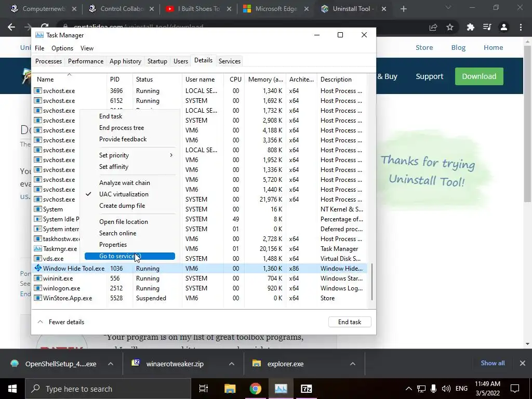
Task: Click the volume speaker tray icon
Action: point(446,389)
